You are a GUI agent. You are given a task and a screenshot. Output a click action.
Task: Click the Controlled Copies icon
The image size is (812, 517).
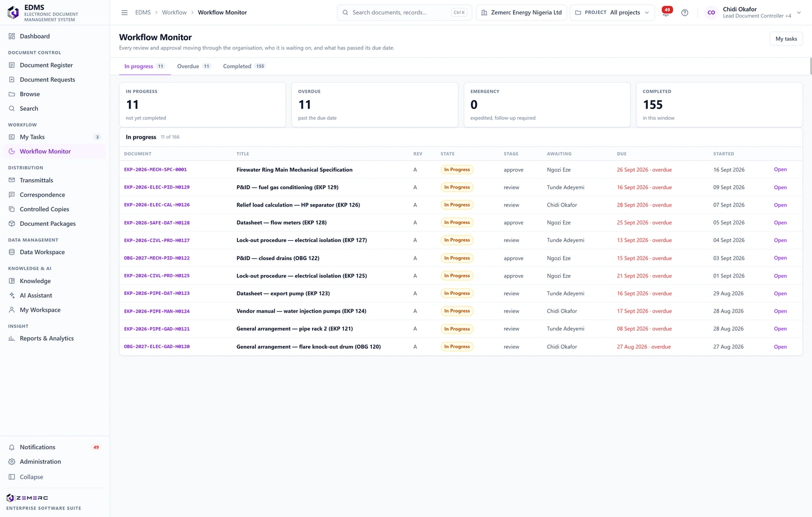[12, 209]
